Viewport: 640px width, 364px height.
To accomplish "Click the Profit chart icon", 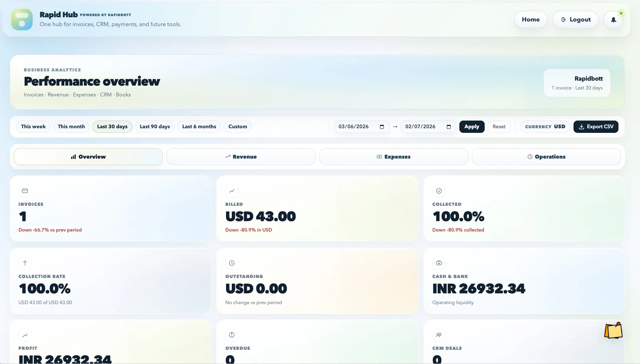I will pos(25,335).
